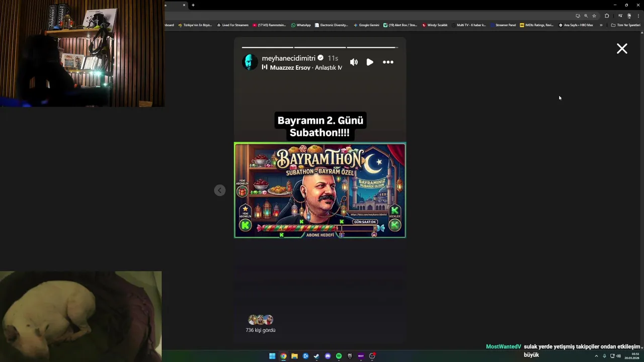Open the three-dots story options menu

pyautogui.click(x=388, y=62)
